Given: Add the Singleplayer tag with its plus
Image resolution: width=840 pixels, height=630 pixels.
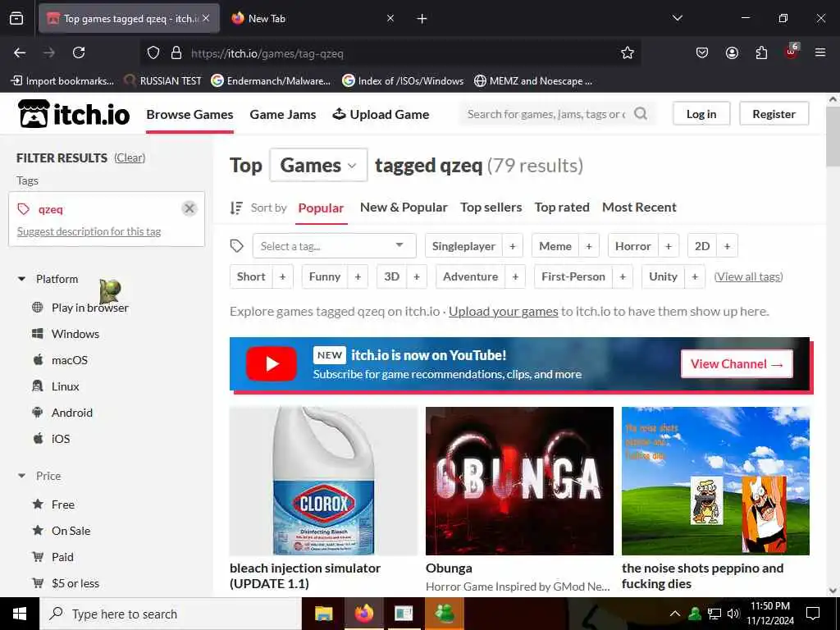Looking at the screenshot, I should (x=513, y=246).
